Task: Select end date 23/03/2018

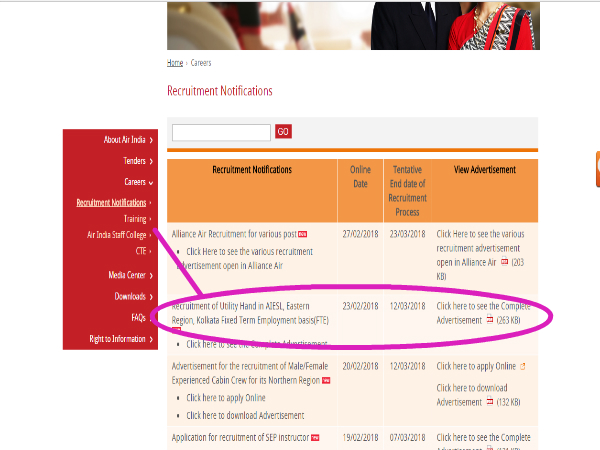Action: [x=408, y=234]
